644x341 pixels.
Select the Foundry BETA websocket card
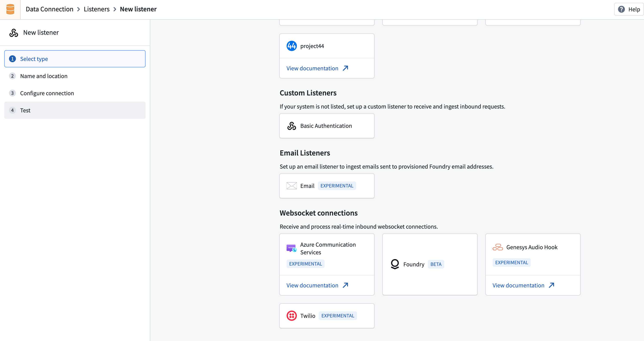click(430, 264)
